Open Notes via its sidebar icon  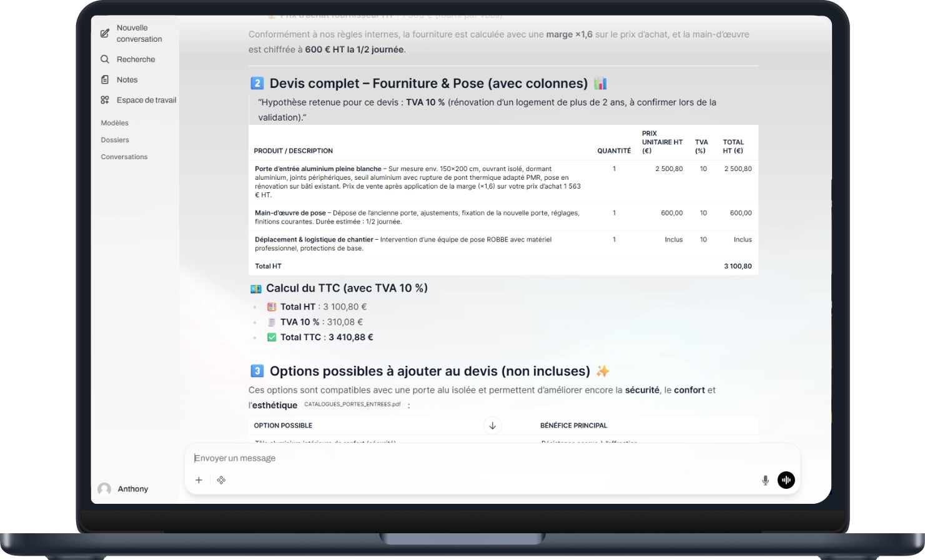pos(105,80)
